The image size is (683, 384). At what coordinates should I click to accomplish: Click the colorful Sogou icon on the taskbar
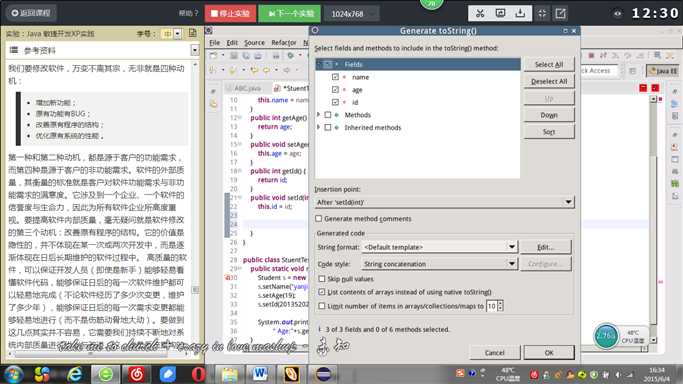pyautogui.click(x=42, y=374)
